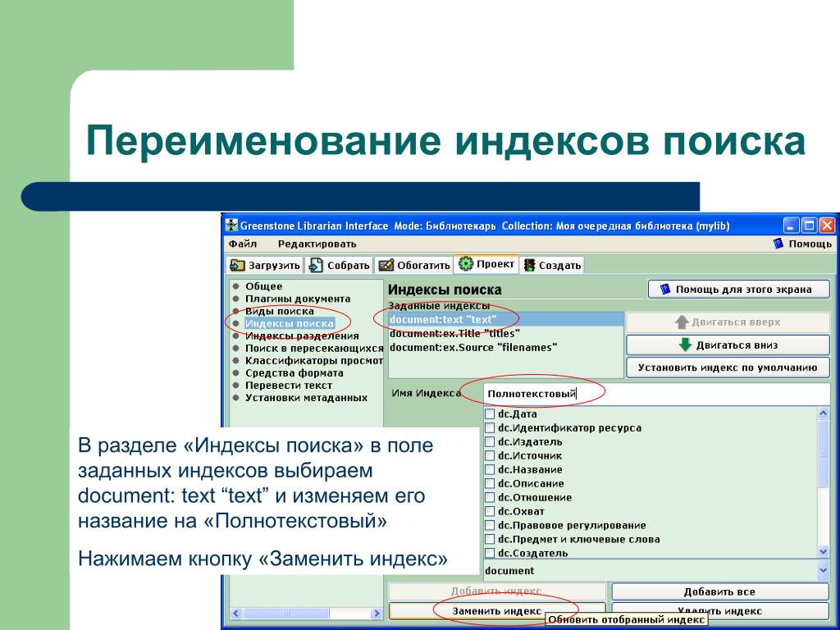Click the pencil icon on Обогатить tab
840x630 pixels.
(386, 265)
